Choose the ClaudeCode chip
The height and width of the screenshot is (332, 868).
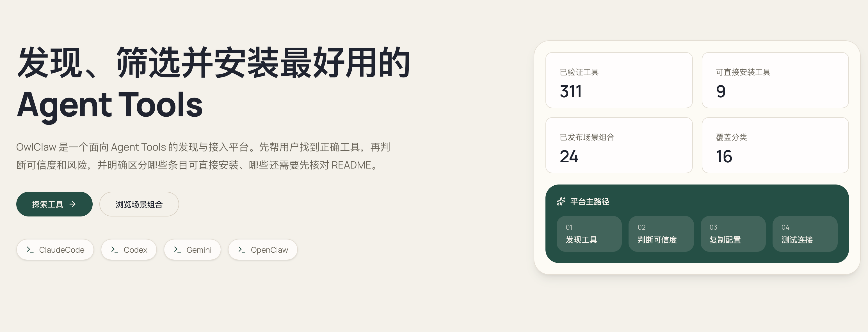click(x=55, y=250)
